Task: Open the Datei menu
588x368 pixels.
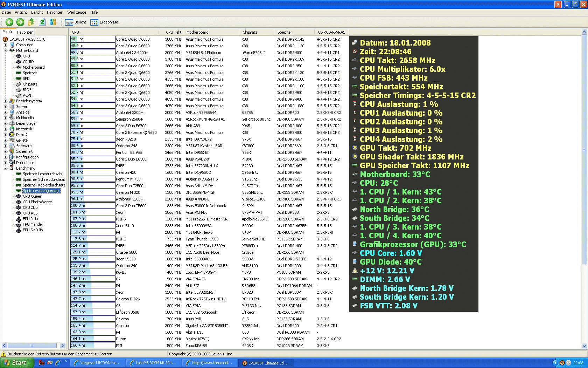Action: point(6,12)
